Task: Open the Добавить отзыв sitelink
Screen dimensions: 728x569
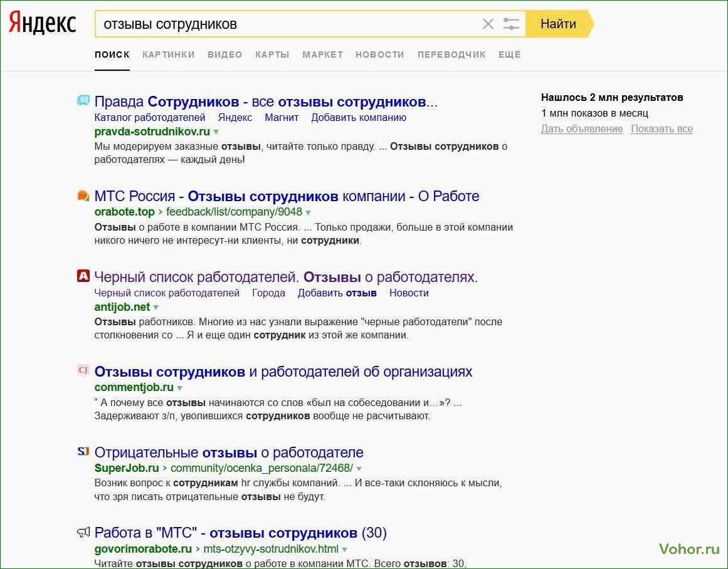Action: (337, 293)
